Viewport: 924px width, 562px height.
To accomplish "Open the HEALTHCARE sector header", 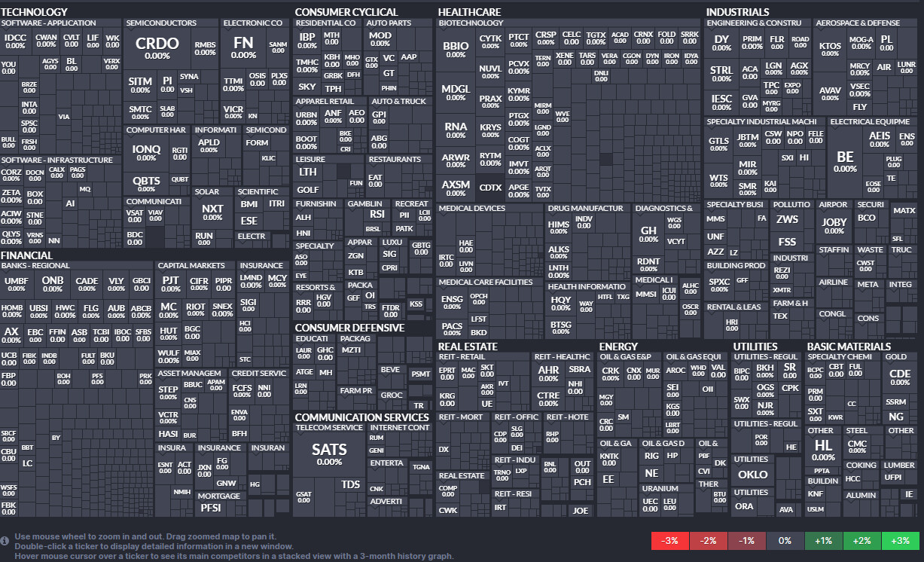I will (469, 12).
